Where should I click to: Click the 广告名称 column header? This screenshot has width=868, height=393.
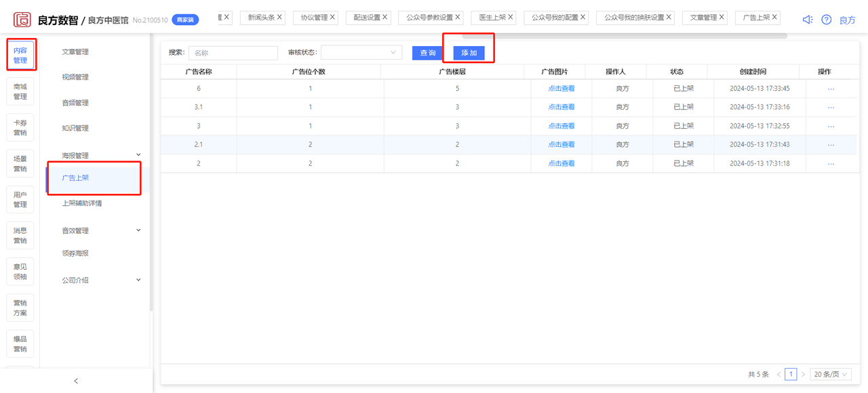[199, 72]
